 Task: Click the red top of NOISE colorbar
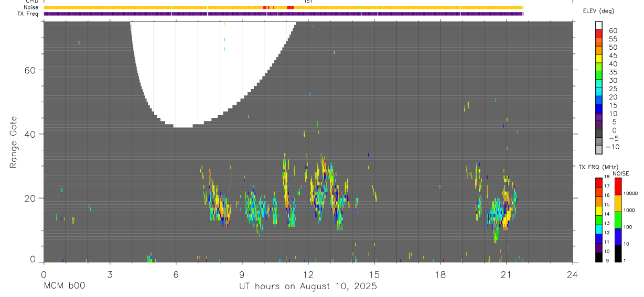(618, 186)
